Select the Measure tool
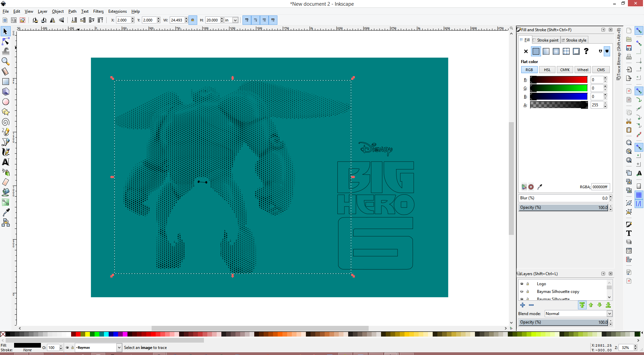The width and height of the screenshot is (644, 355). tap(5, 71)
